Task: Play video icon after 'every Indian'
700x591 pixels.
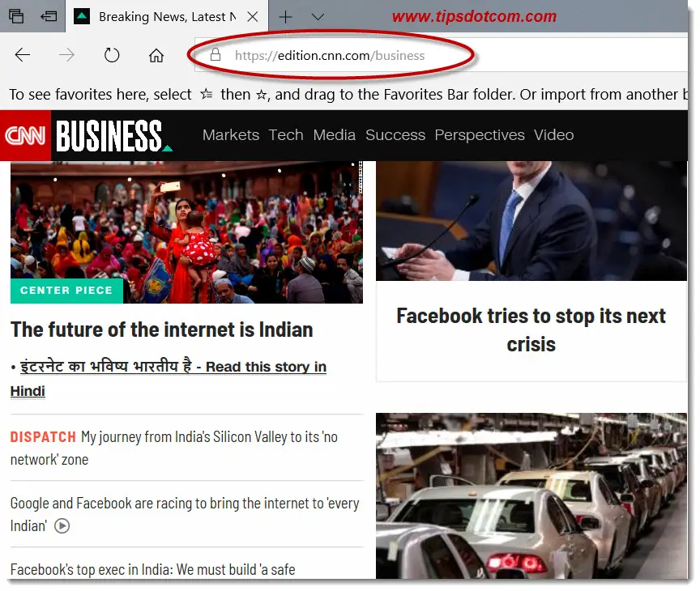Action: (62, 526)
